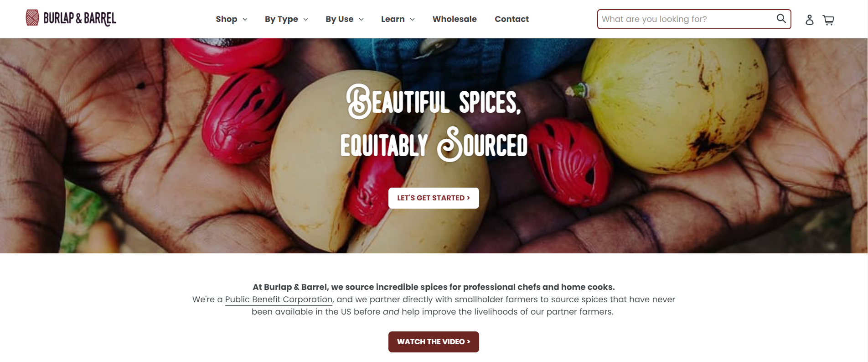Click the By Type menu label

click(x=281, y=19)
